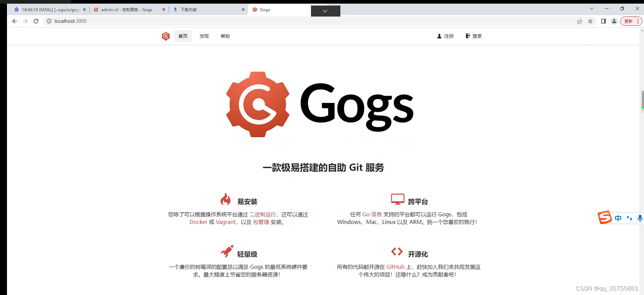Switch Sogou punctuation mode icon
644x295 pixels.
click(x=629, y=218)
